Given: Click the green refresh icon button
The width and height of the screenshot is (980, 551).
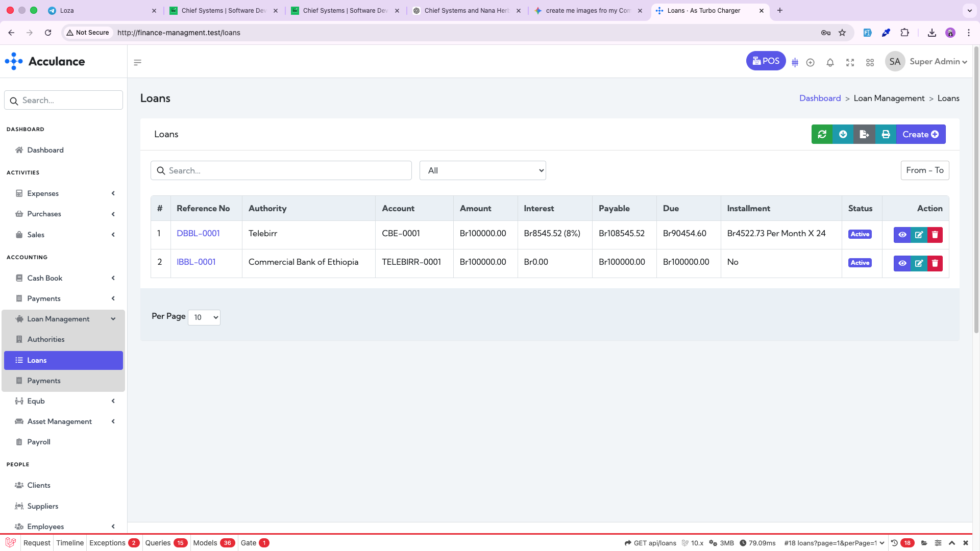Looking at the screenshot, I should (x=822, y=134).
